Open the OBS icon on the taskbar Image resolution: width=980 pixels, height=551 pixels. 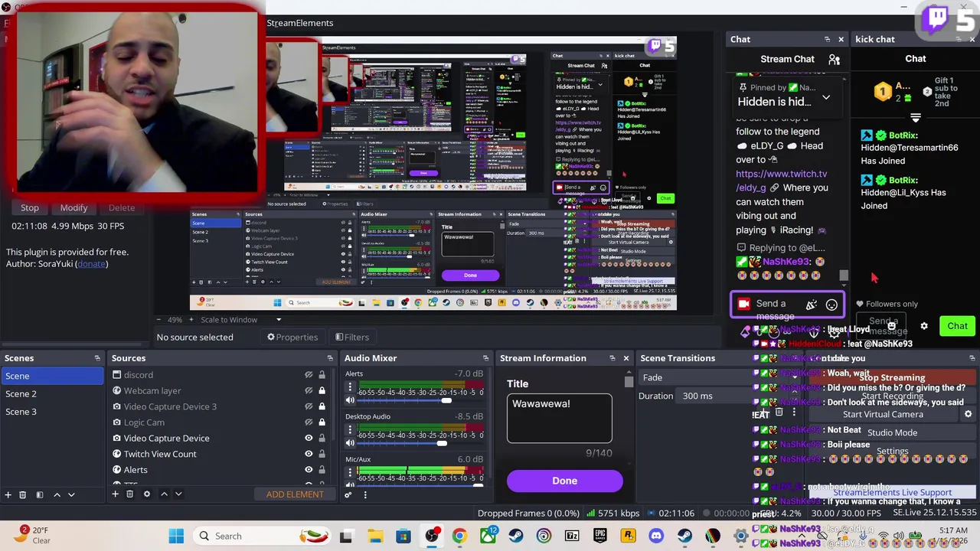(432, 536)
